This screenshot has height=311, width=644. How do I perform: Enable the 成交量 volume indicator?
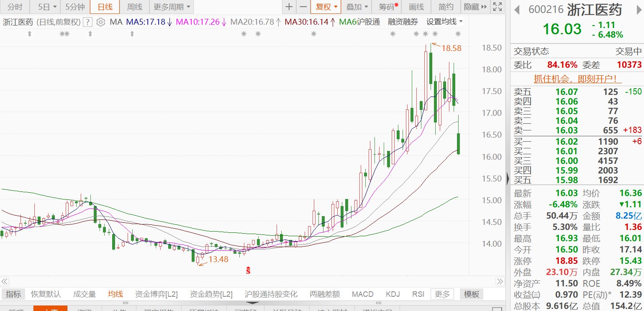point(85,294)
